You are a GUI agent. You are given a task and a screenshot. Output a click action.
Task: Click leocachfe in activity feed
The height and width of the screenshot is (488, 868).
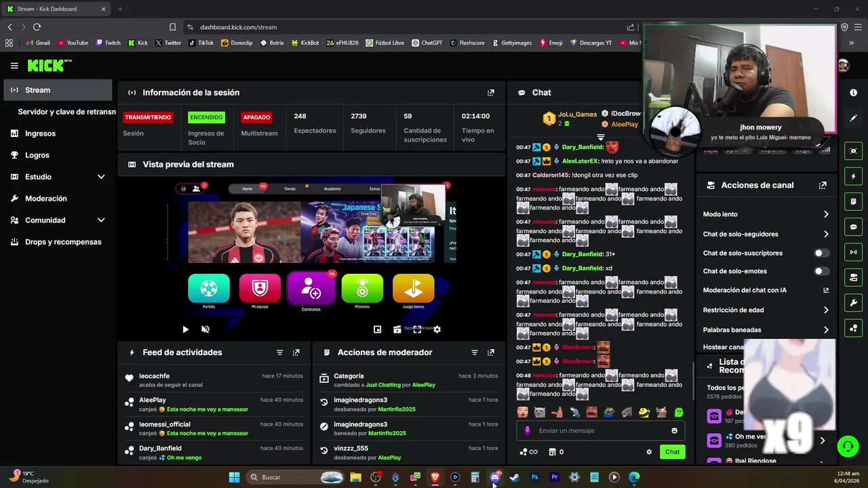coord(154,376)
